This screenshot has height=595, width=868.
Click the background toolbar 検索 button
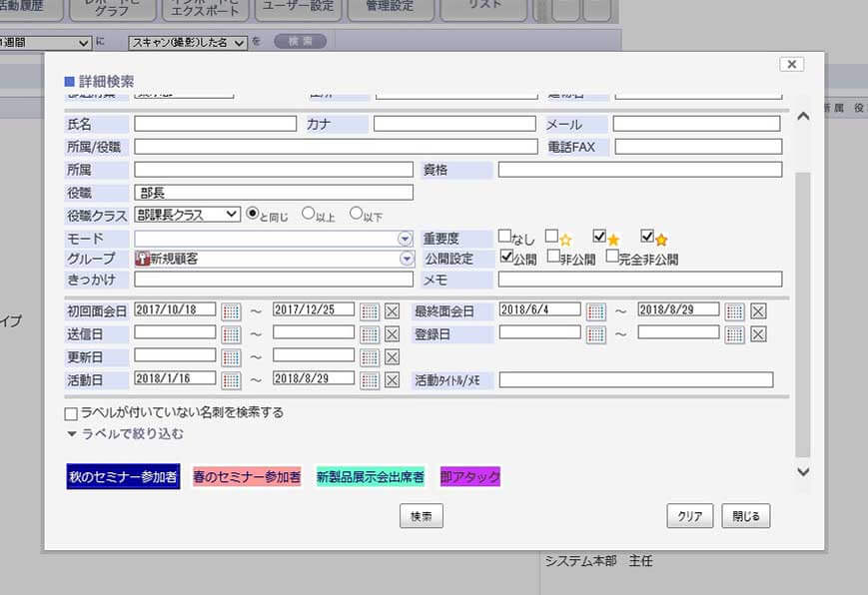click(x=300, y=42)
